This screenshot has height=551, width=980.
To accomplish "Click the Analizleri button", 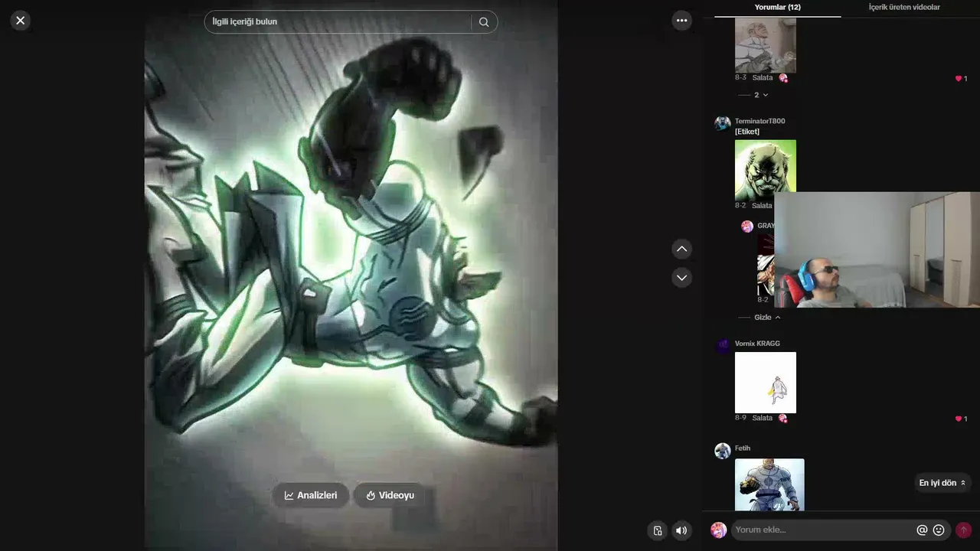I will [x=310, y=495].
